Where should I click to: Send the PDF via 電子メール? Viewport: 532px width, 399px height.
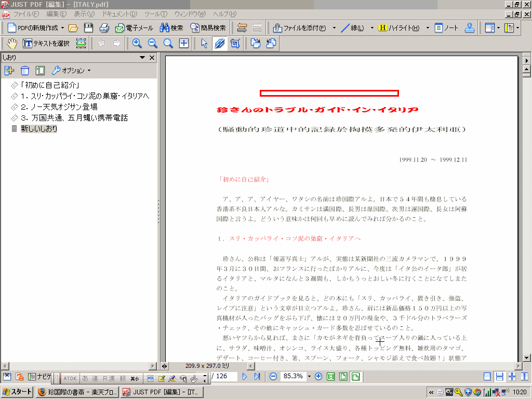[134, 28]
